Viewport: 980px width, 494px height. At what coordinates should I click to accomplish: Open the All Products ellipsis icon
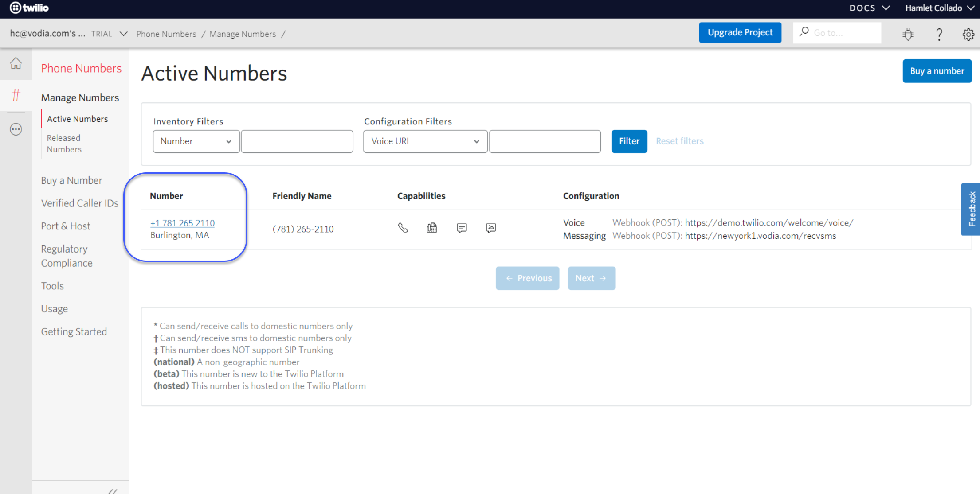(16, 129)
